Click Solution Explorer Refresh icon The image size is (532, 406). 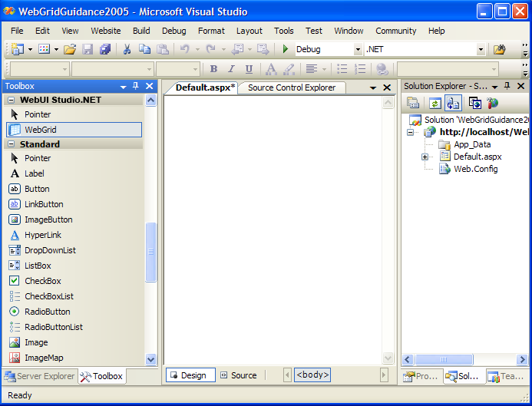click(435, 103)
